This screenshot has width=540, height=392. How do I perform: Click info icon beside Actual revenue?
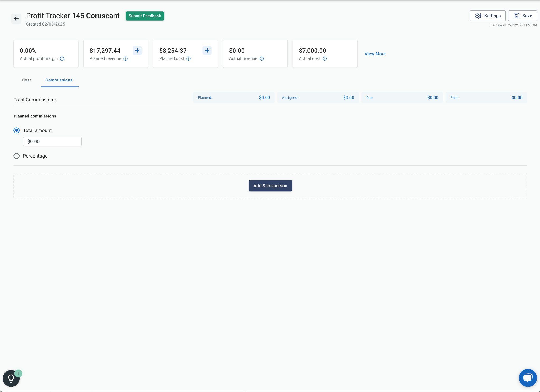coord(262,59)
